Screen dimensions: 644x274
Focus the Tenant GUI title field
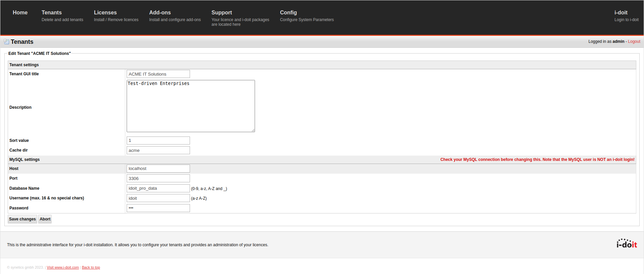[x=158, y=74]
